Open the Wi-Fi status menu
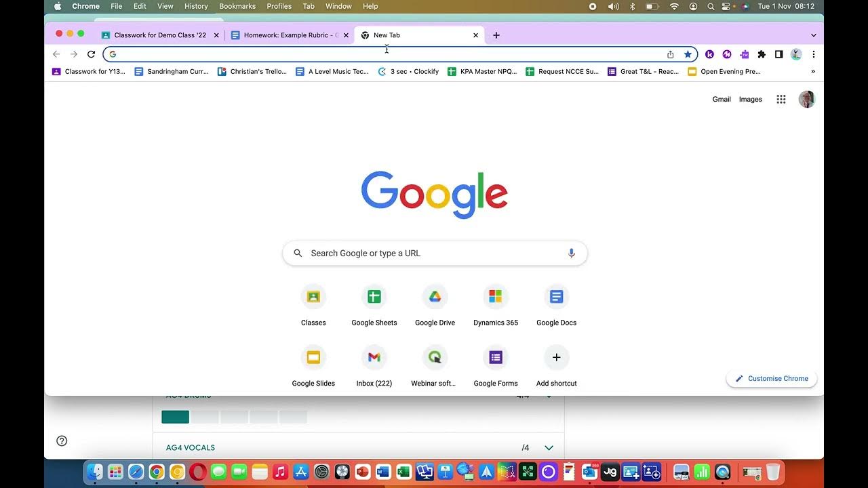 pos(674,6)
